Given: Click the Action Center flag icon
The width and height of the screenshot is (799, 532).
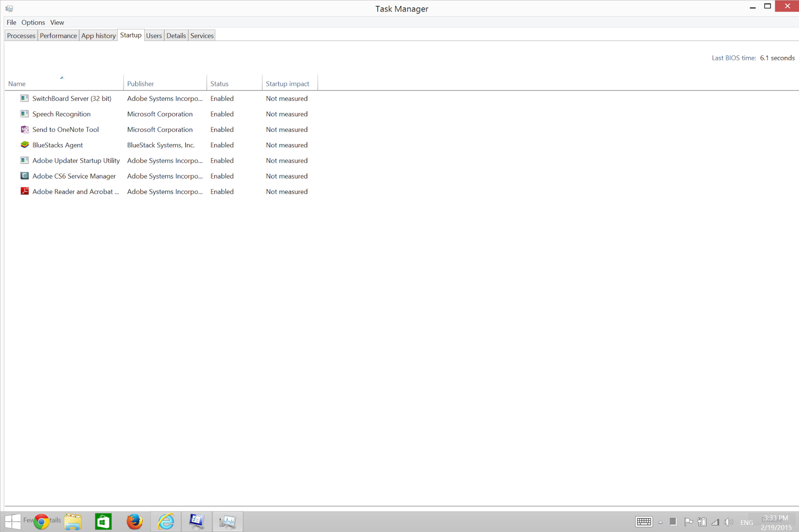Looking at the screenshot, I should coord(688,522).
